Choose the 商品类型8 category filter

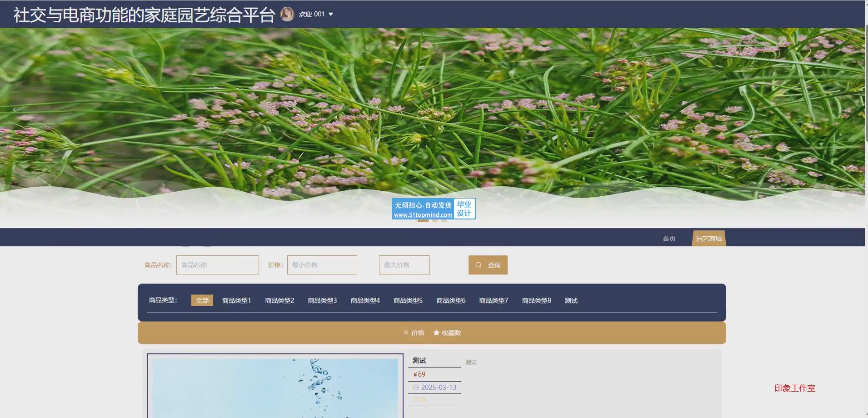click(x=536, y=300)
